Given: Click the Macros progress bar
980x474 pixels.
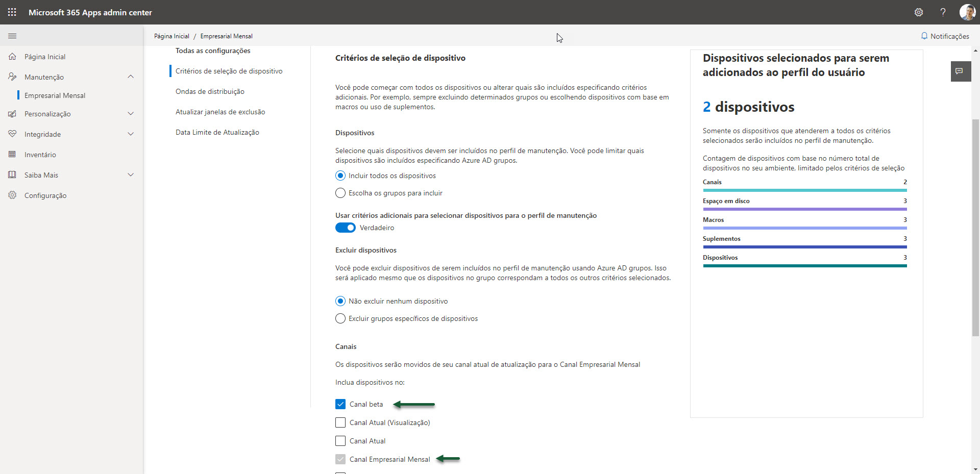Looking at the screenshot, I should 805,228.
